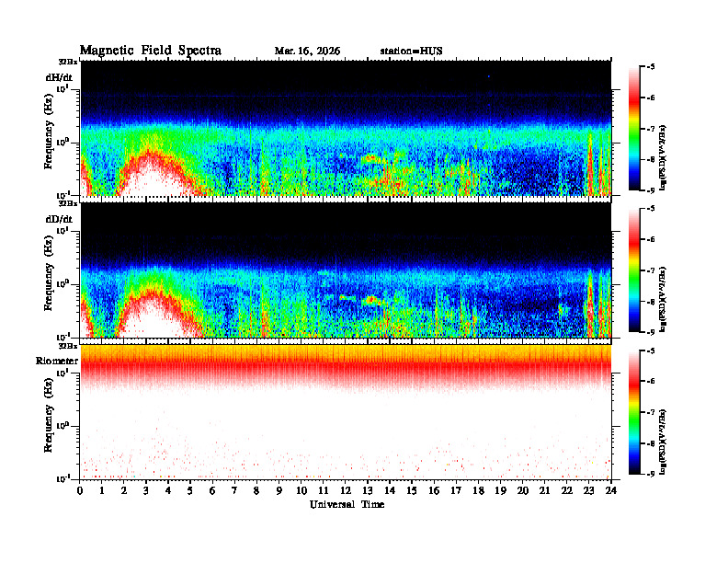Click the "-8" value on dD/dt color scale
This screenshot has height=563, width=728.
pos(651,302)
